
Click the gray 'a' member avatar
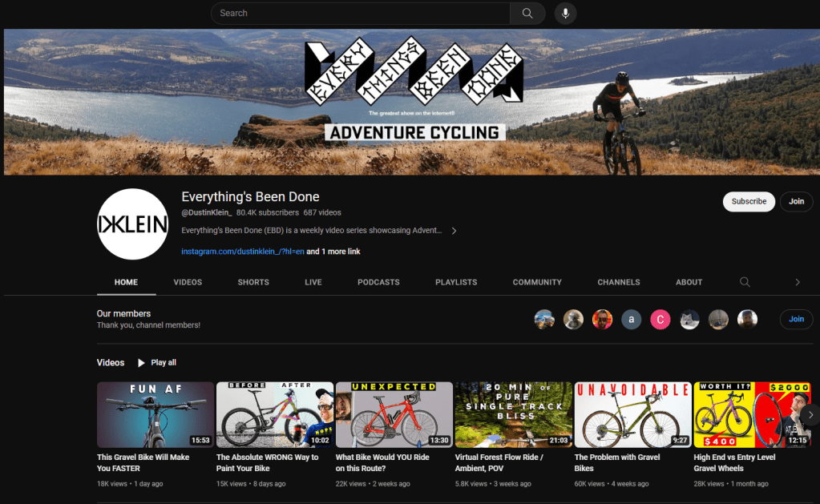[631, 319]
